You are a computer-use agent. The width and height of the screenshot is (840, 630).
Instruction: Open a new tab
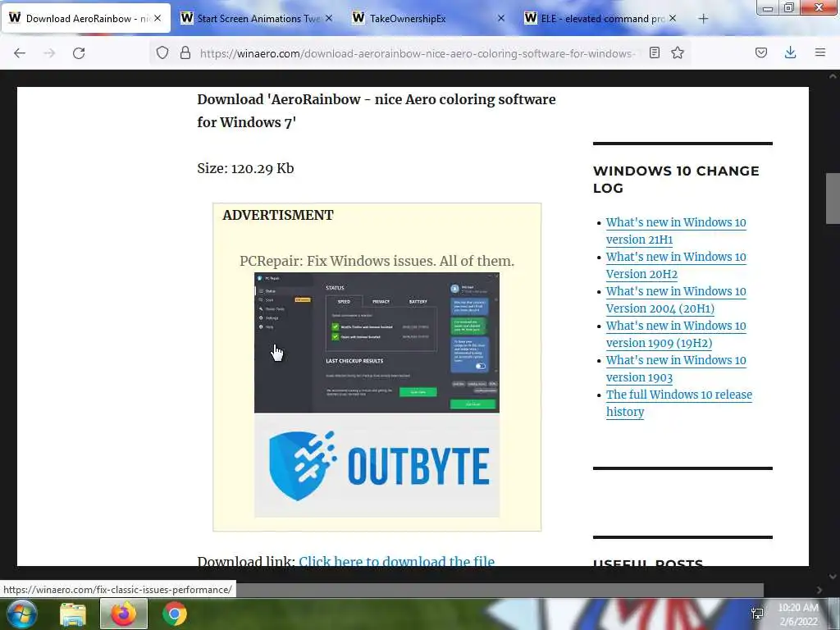coord(703,19)
